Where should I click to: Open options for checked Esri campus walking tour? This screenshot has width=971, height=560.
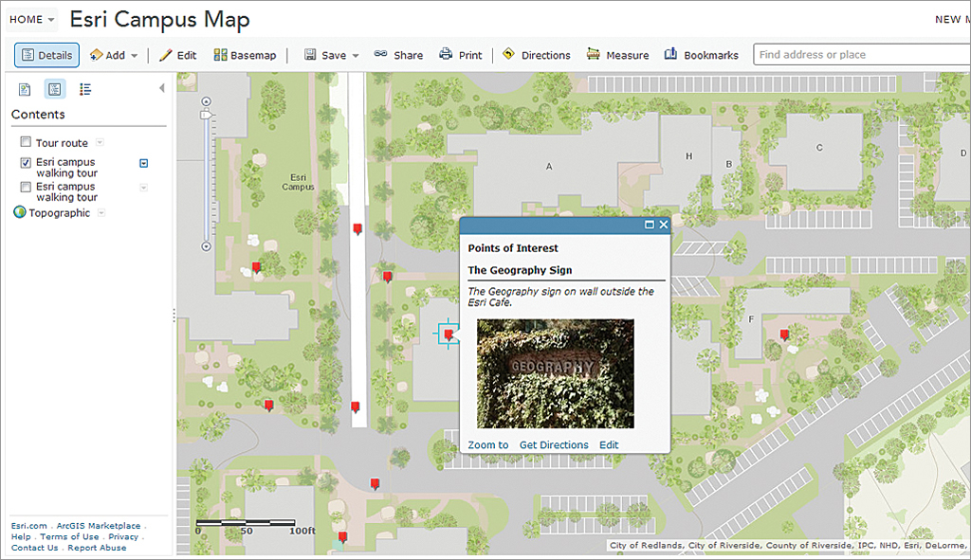(144, 163)
